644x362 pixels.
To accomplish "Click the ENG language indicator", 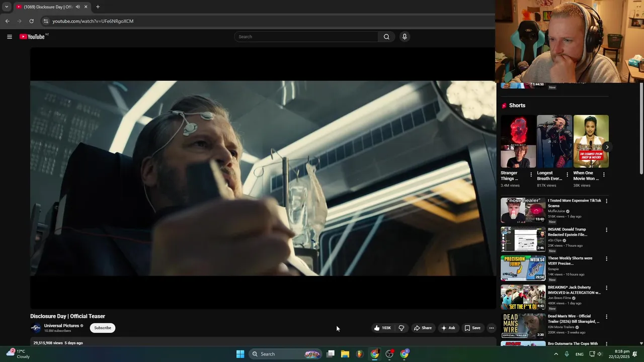I will (580, 354).
